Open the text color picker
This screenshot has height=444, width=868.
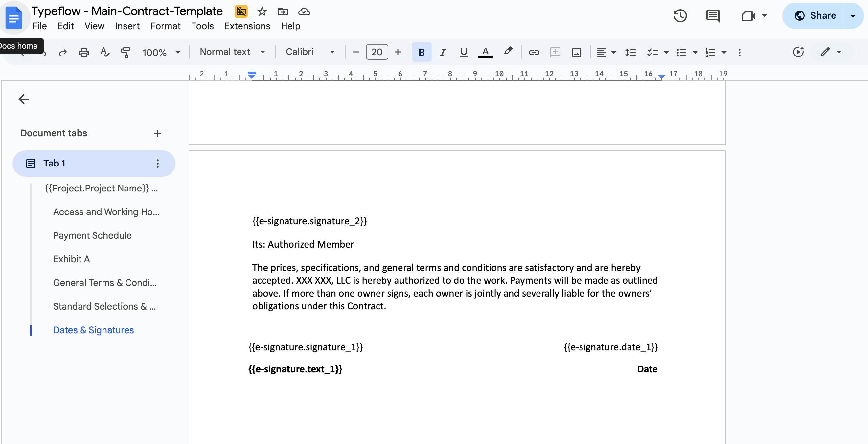(485, 52)
